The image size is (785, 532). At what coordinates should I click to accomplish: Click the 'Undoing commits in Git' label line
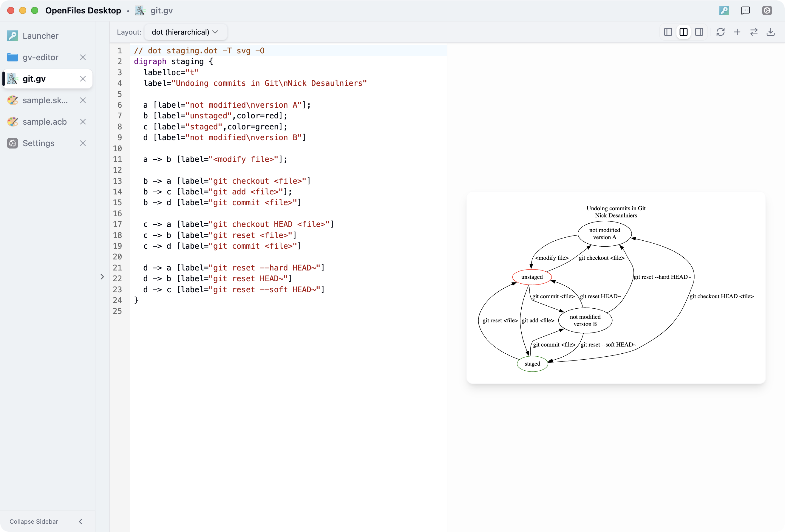click(x=255, y=83)
